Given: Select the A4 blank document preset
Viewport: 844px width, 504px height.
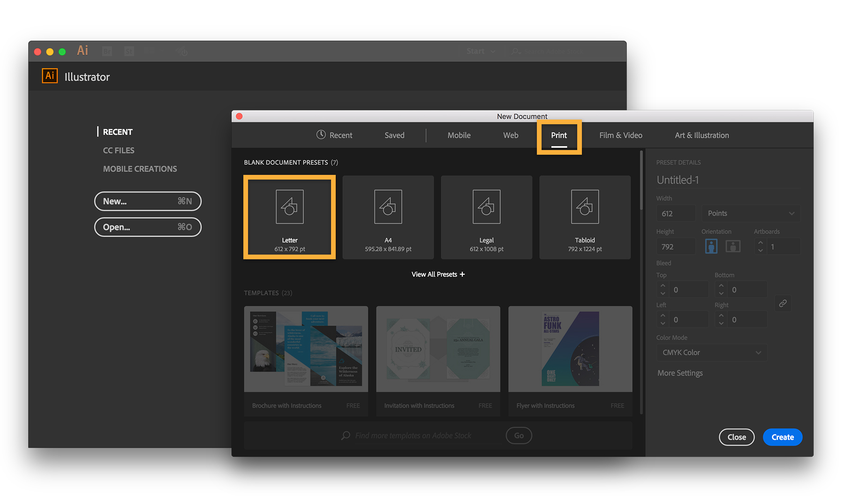Looking at the screenshot, I should (388, 217).
